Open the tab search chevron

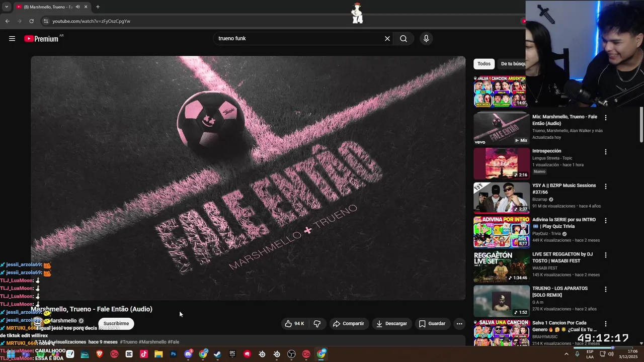[6, 7]
